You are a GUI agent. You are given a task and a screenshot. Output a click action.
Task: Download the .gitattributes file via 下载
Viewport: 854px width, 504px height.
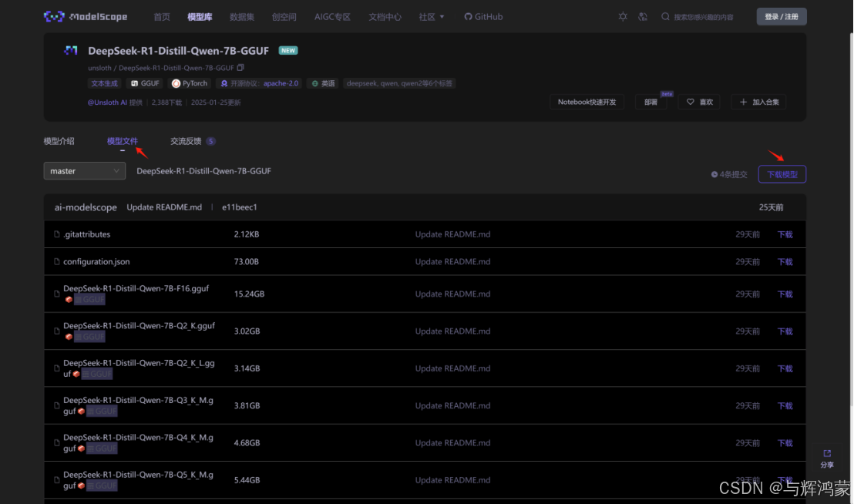785,234
